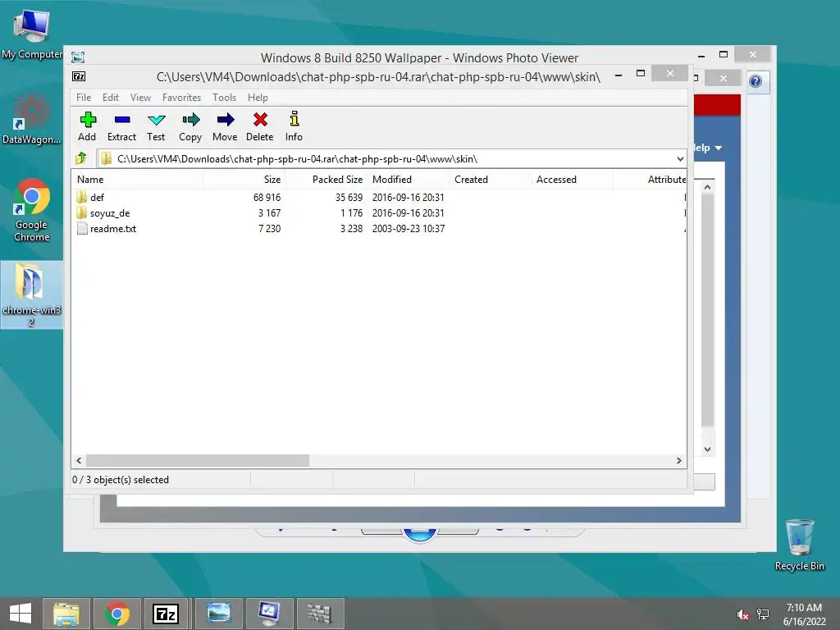Image resolution: width=840 pixels, height=630 pixels.
Task: Switch to 7-Zip taskbar button
Action: (x=166, y=614)
